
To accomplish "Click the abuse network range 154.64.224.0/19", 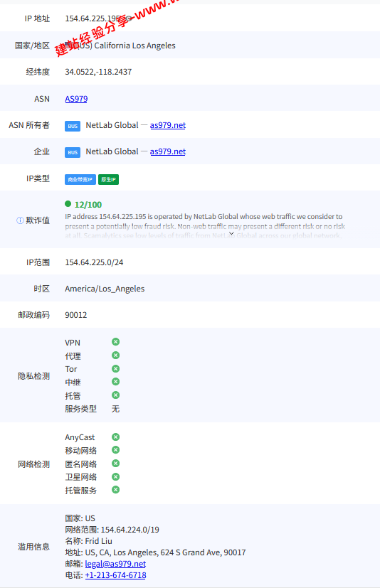I will coord(130,530).
